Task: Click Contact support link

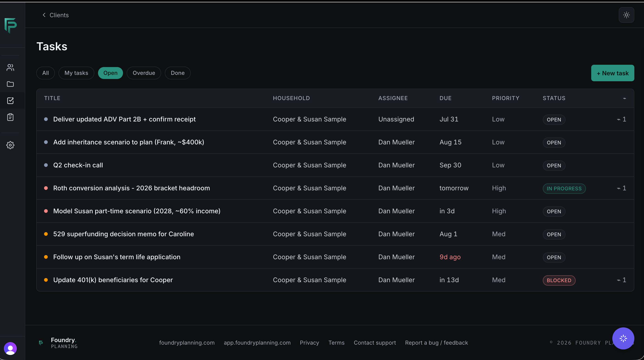Action: [375, 343]
